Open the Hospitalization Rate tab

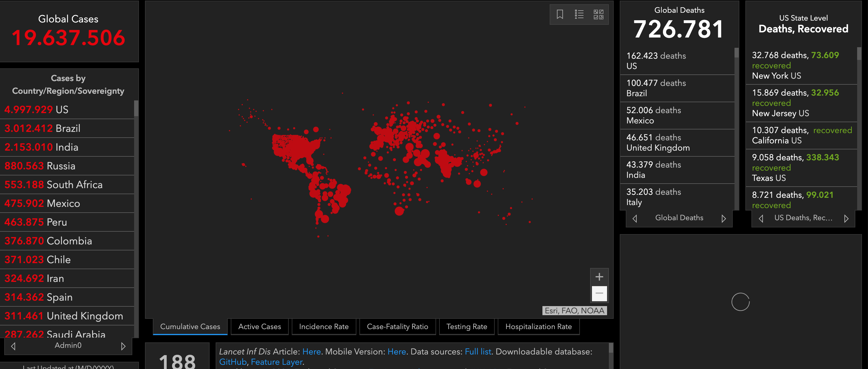[x=538, y=326]
